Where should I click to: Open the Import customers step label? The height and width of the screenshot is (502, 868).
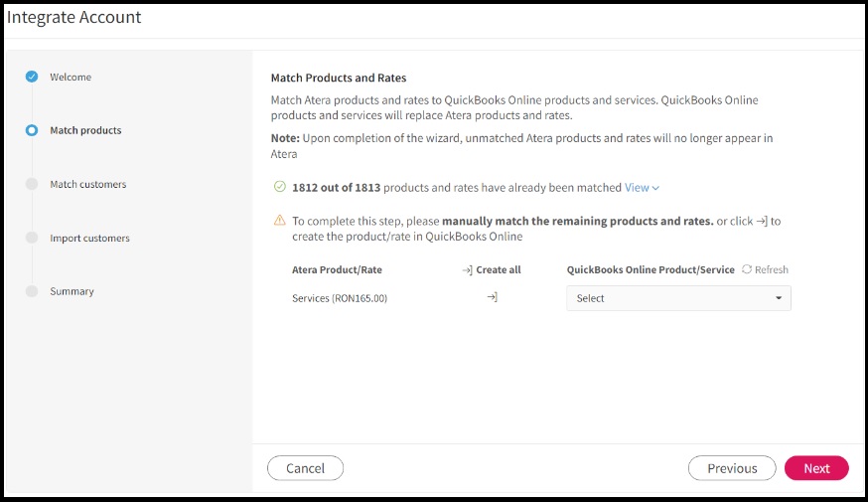tap(89, 238)
